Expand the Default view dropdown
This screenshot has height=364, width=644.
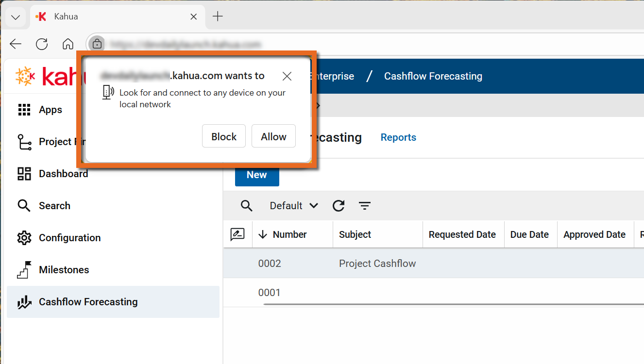pyautogui.click(x=294, y=206)
